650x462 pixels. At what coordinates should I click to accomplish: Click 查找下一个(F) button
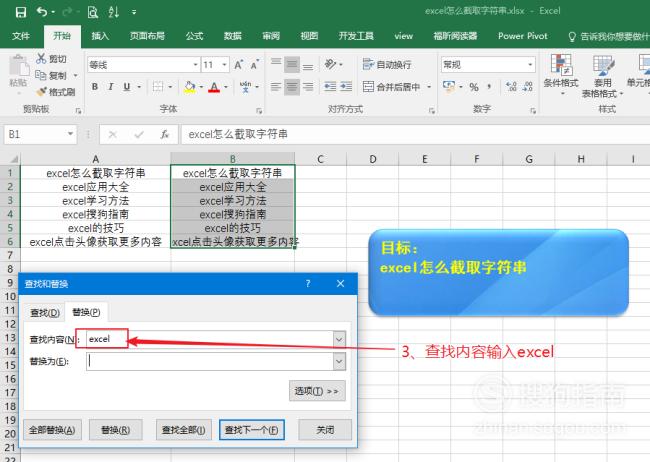252,430
